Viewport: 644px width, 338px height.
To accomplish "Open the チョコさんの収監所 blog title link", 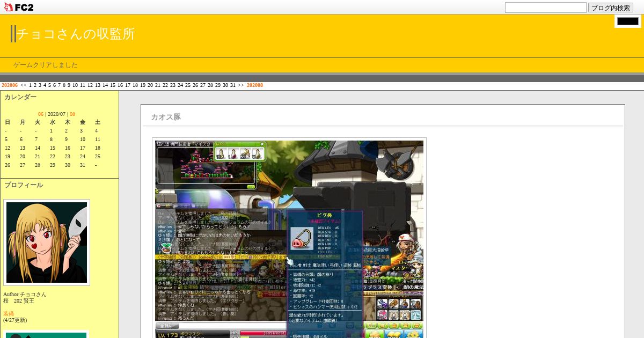I will [76, 34].
